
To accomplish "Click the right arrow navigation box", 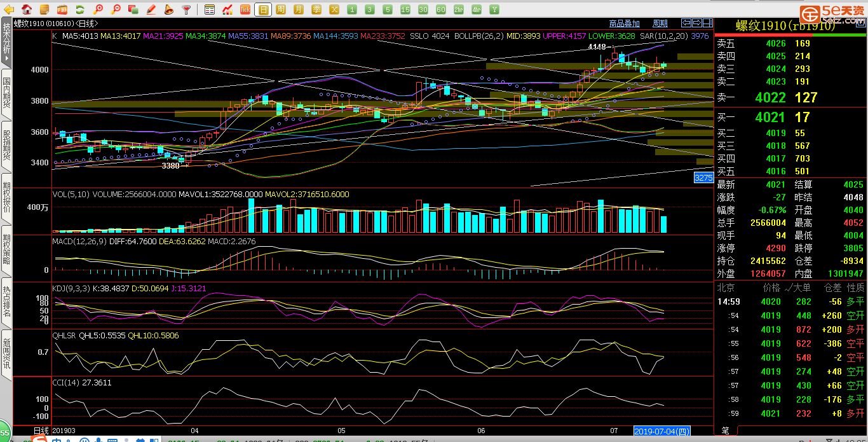I will pos(697,23).
